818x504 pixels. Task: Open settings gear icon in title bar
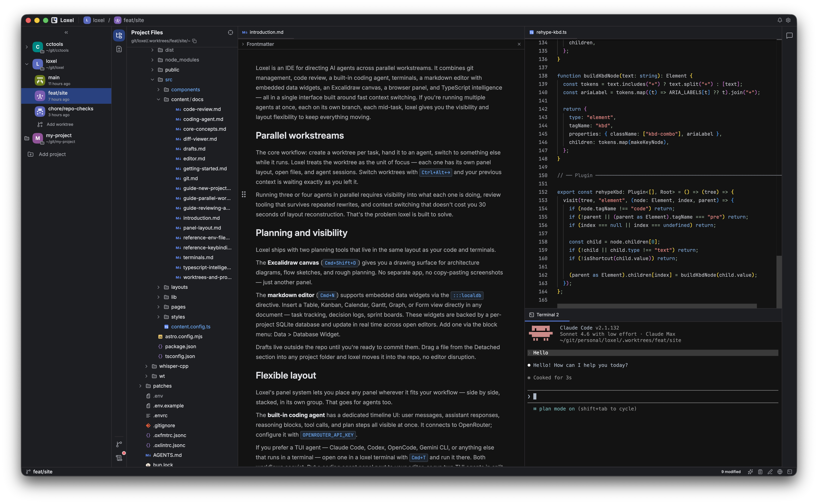[788, 20]
